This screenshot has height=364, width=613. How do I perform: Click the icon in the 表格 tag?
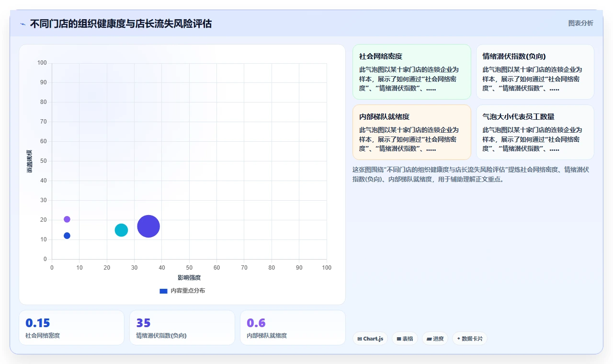(x=398, y=339)
